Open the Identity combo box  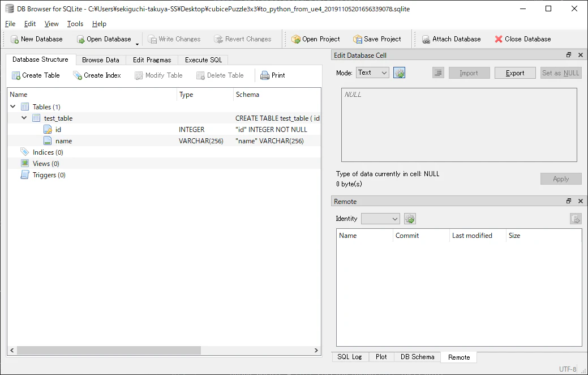click(x=380, y=219)
